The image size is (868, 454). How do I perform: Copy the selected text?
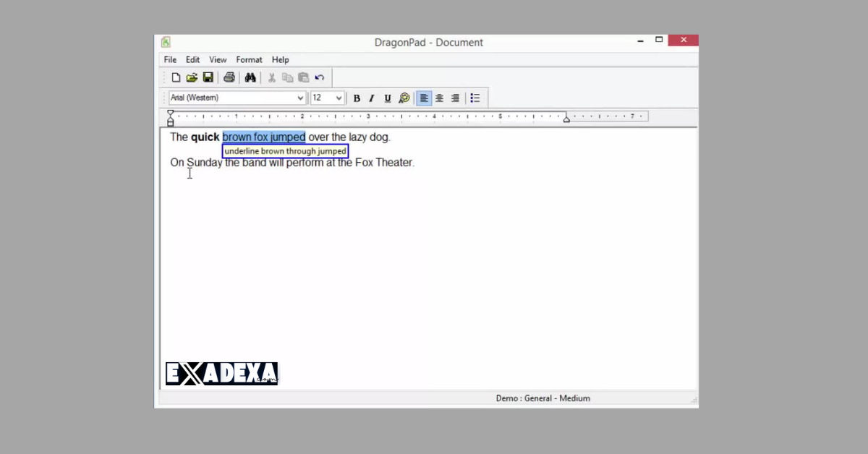click(287, 77)
